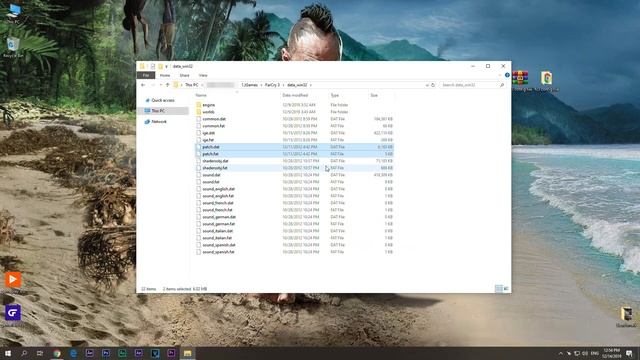Click New Folder icon in title bar toolbar
The height and width of the screenshot is (360, 640).
pos(160,66)
